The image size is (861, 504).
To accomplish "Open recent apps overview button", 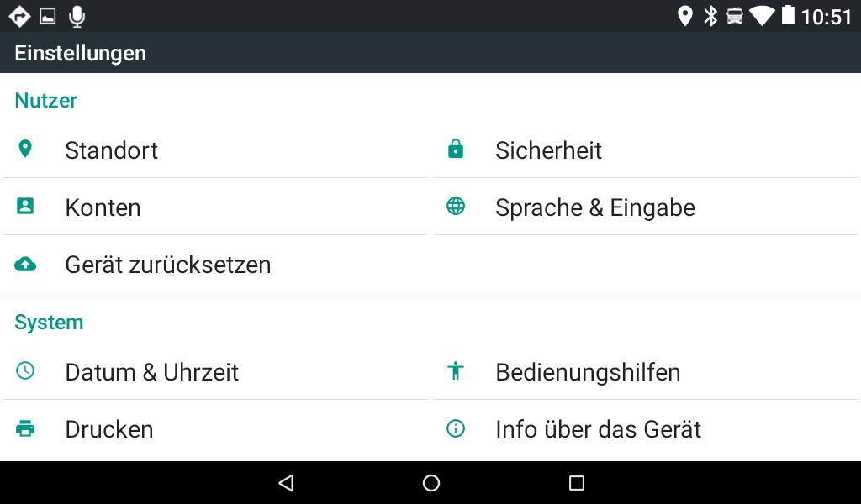I will click(576, 482).
